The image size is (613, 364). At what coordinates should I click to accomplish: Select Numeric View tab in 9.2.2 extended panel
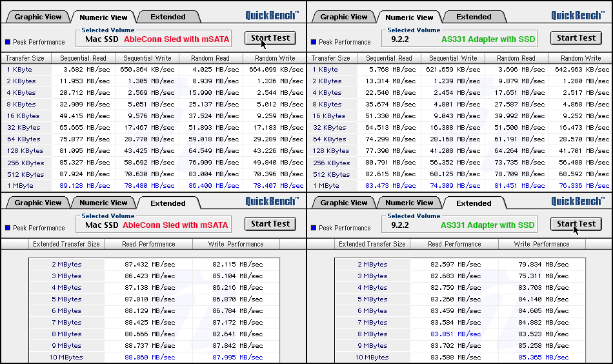coord(409,203)
